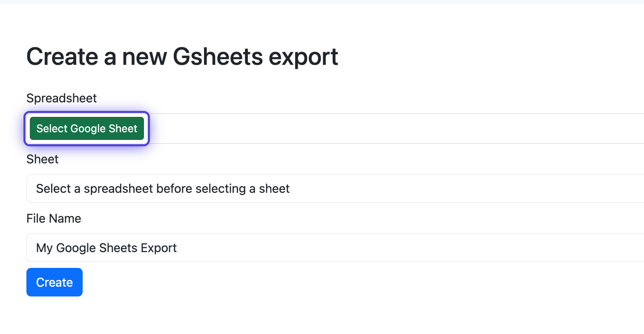Click the Spreadsheet field label

tap(62, 98)
